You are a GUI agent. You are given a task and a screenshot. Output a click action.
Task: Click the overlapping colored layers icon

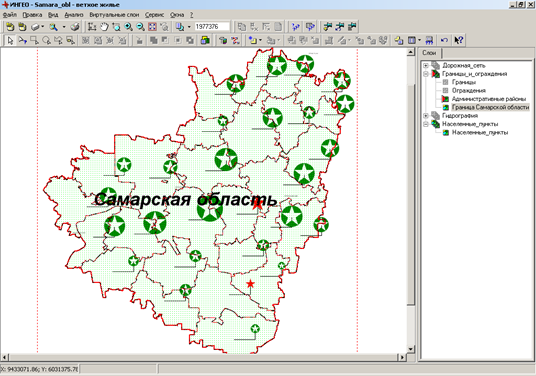tap(205, 40)
